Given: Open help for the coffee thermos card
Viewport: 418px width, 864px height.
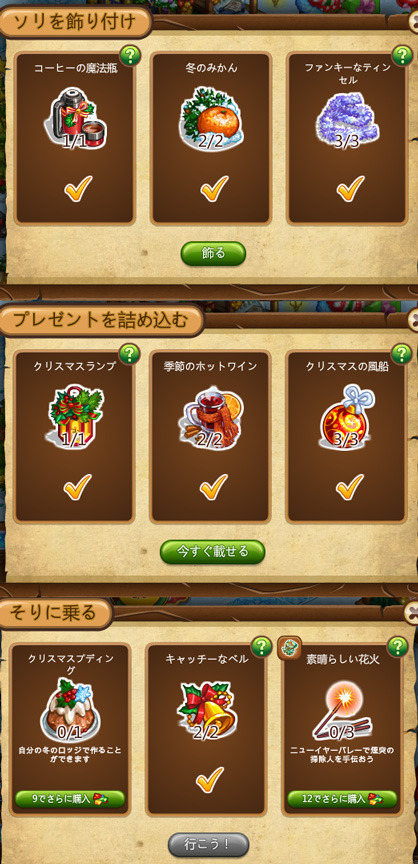Looking at the screenshot, I should tap(130, 55).
